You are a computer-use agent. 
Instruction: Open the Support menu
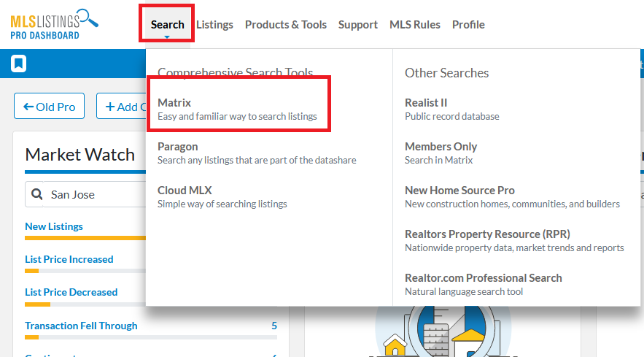coord(357,25)
